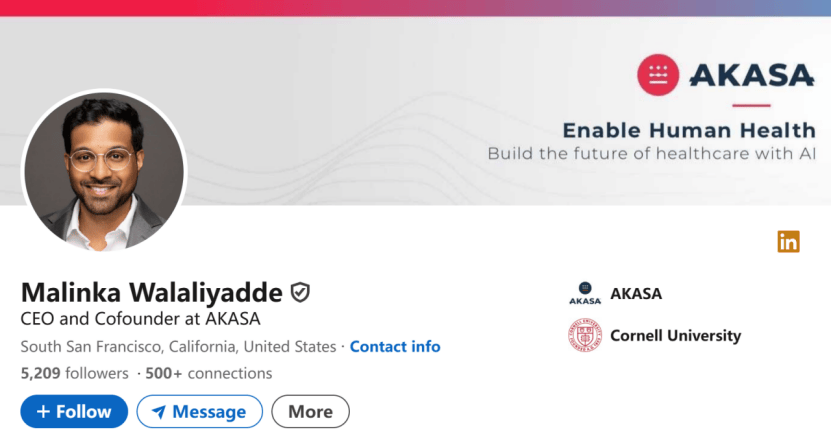Click the red AKASA circle logo in banner
The height and width of the screenshot is (448, 832).
tap(658, 74)
